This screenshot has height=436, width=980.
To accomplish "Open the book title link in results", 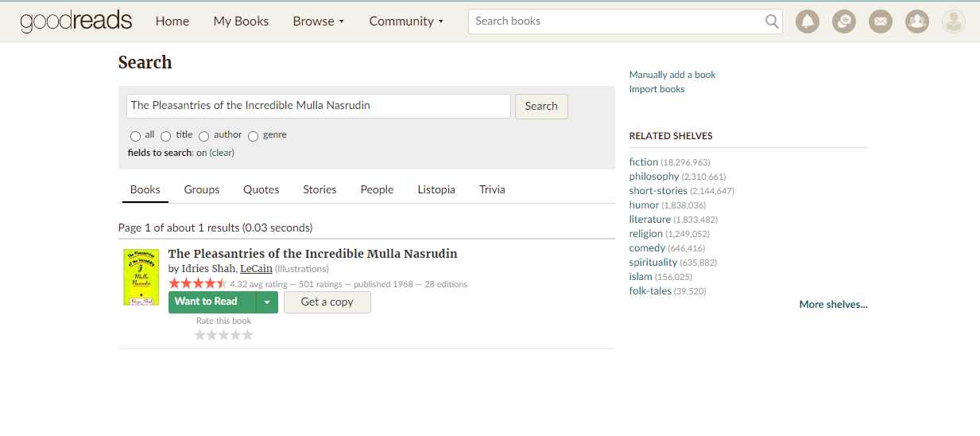I will point(312,254).
